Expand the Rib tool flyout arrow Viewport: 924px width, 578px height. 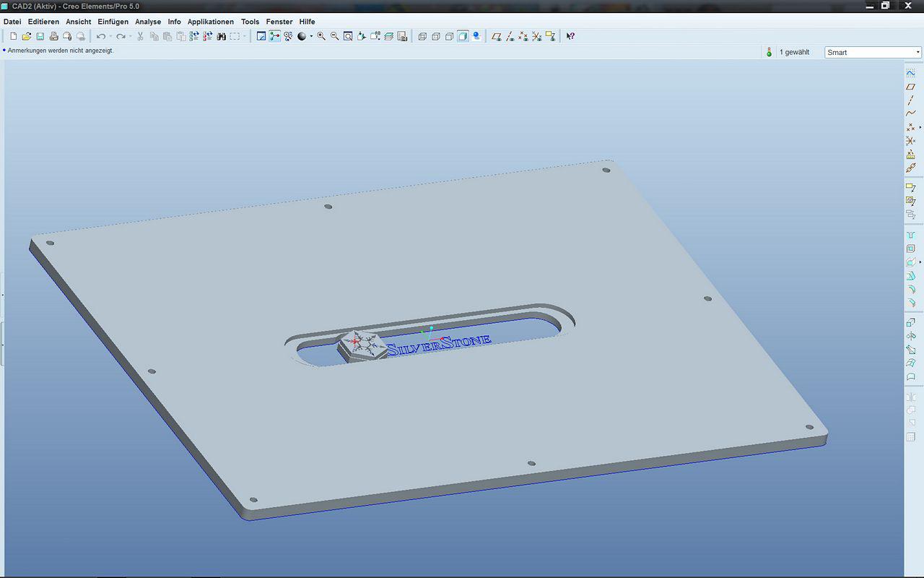click(x=920, y=262)
